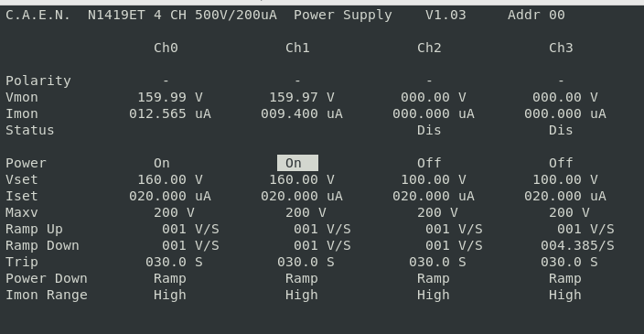Click the Ch0 column header
Screen dimensions: 644x334
(166, 48)
